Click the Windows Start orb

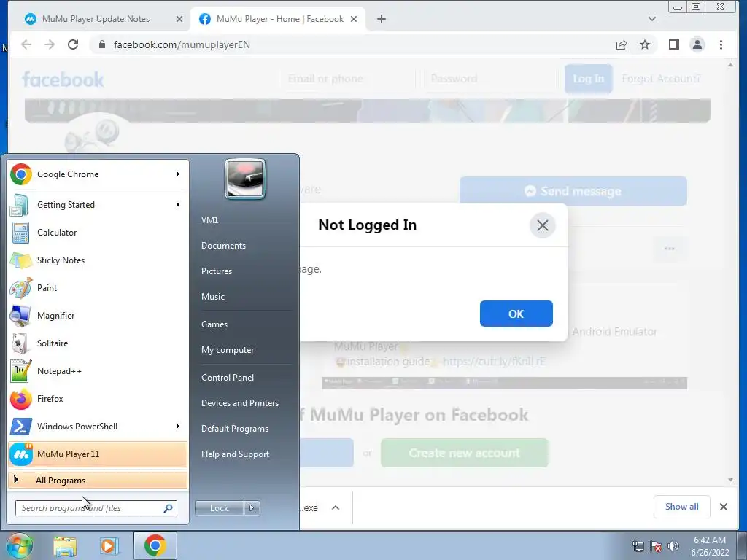[19, 545]
